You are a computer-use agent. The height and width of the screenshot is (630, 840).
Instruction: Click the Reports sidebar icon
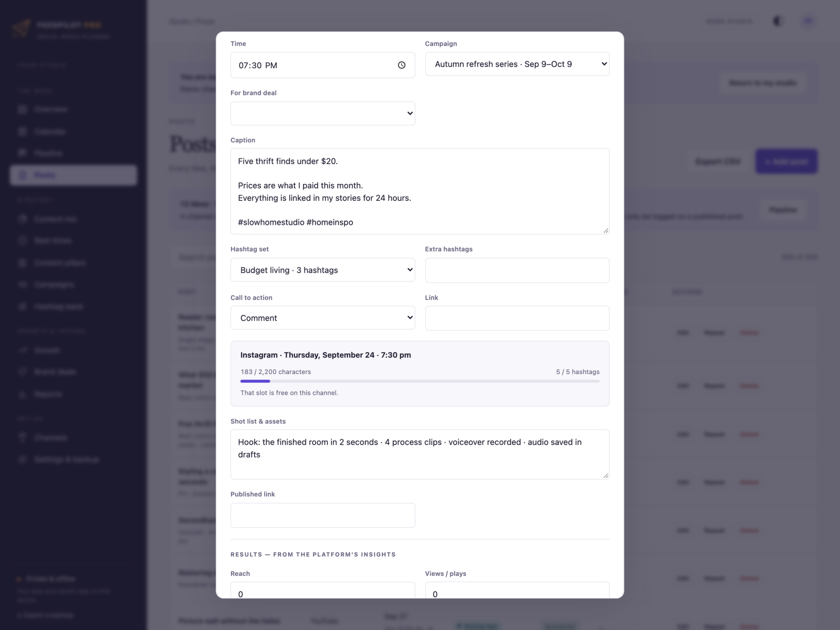pos(22,394)
